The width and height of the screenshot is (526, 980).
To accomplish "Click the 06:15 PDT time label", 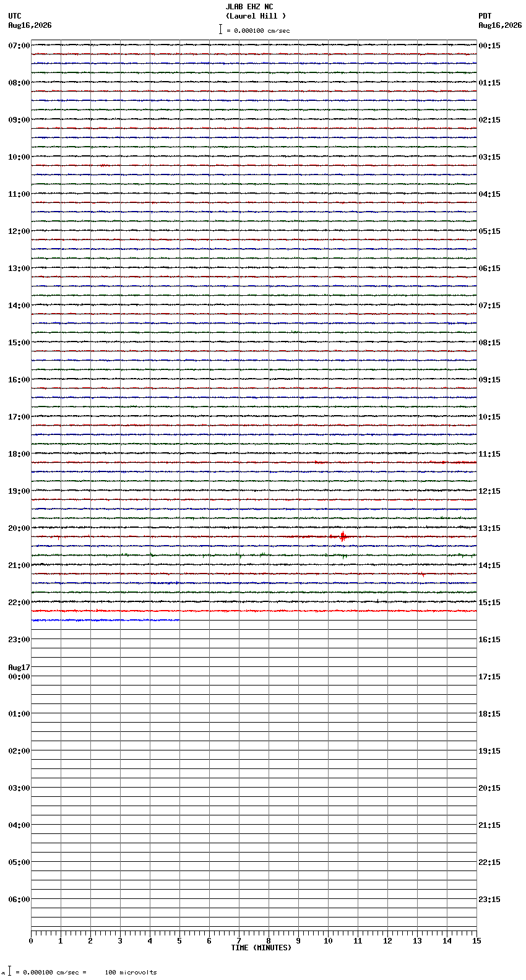I will pos(489,269).
